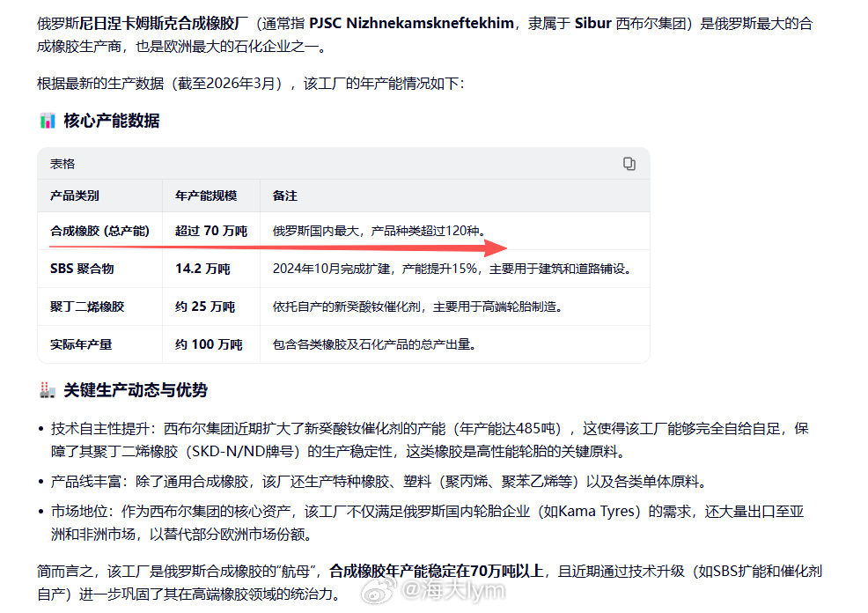Select the 合成橡胶 (总产能) cell
The width and height of the screenshot is (868, 613).
click(x=99, y=231)
